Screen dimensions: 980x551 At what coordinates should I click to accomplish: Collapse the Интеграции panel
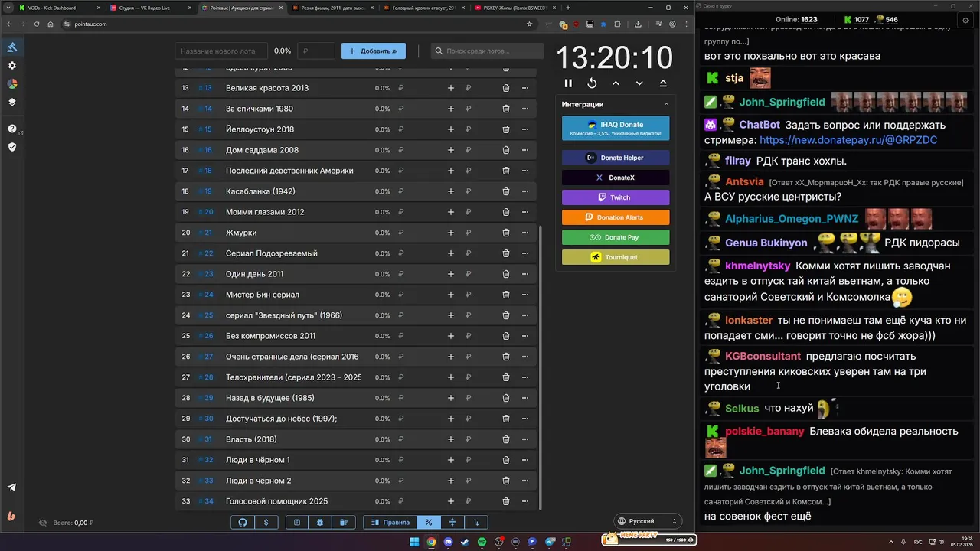click(666, 104)
